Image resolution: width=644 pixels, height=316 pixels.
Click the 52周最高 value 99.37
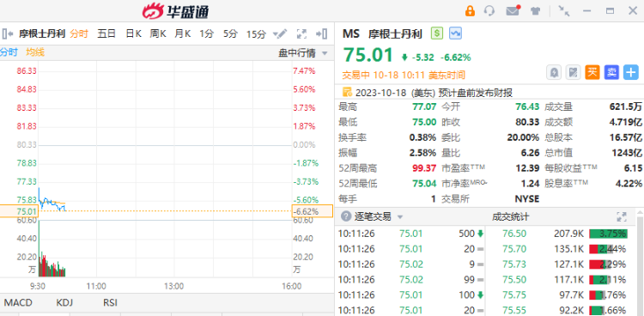424,168
